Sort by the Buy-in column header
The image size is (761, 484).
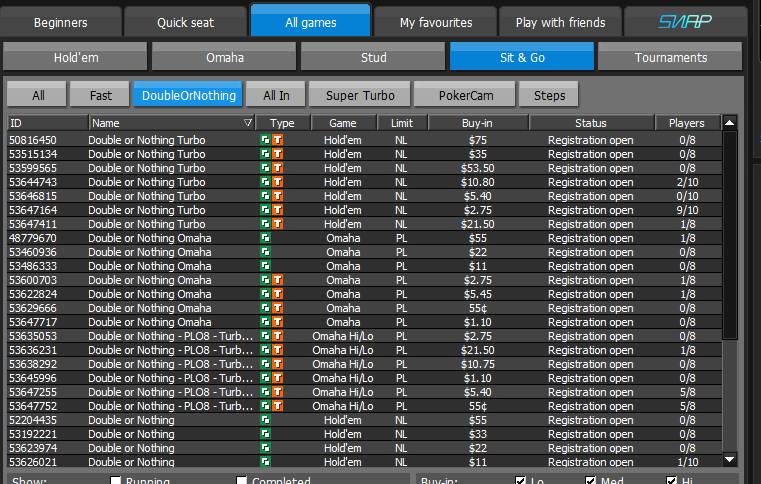[478, 123]
